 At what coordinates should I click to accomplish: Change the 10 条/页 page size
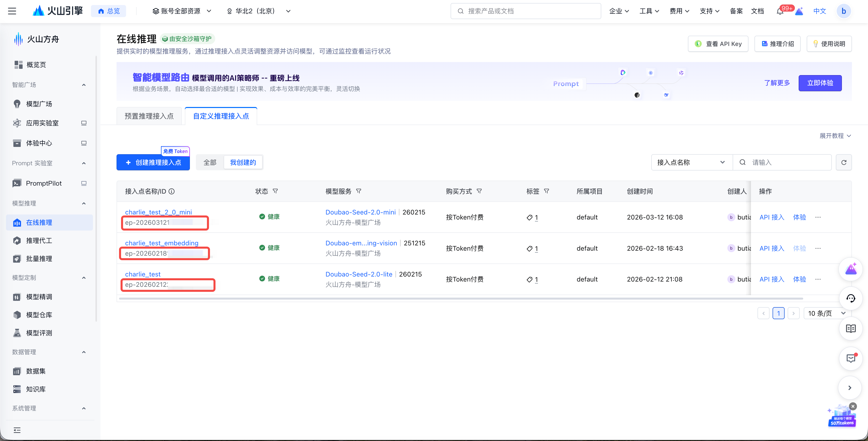tap(827, 313)
